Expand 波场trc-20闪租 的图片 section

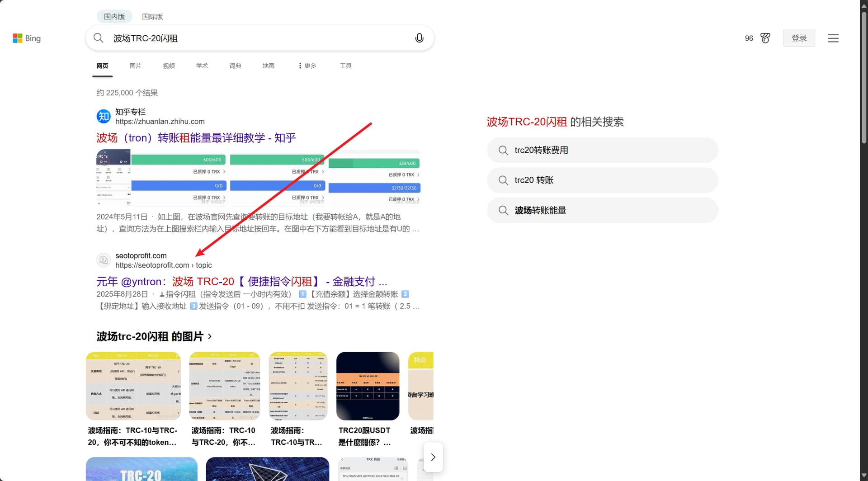pyautogui.click(x=154, y=337)
